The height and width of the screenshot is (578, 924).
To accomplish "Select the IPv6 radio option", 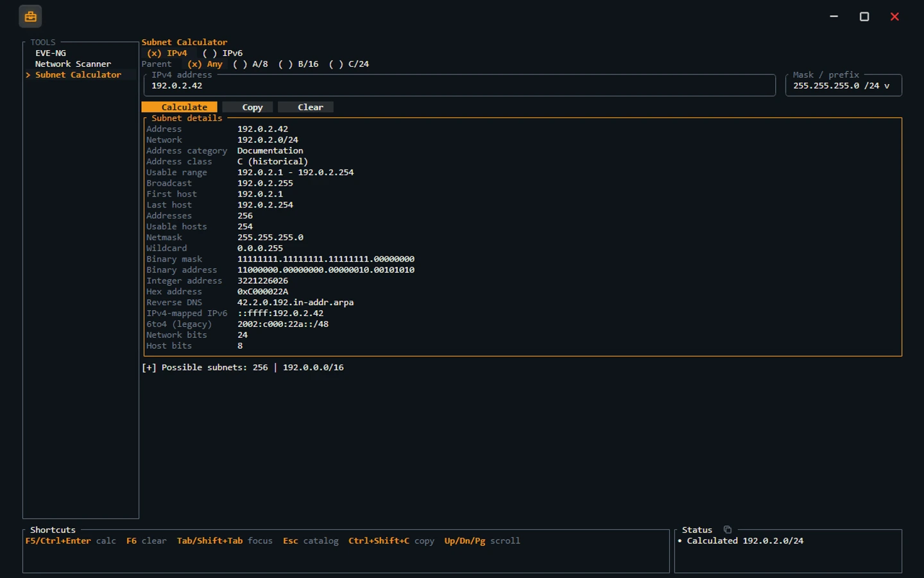I will (x=223, y=53).
